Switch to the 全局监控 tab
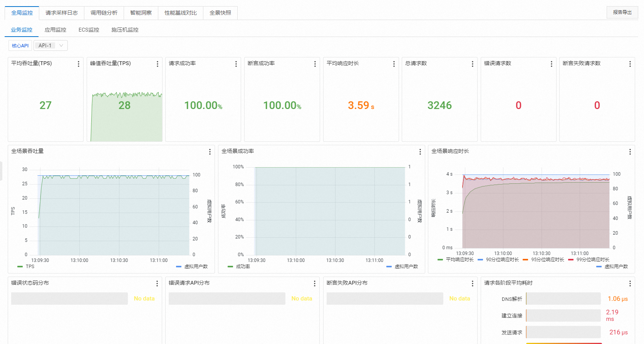The width and height of the screenshot is (644, 344). pyautogui.click(x=22, y=13)
